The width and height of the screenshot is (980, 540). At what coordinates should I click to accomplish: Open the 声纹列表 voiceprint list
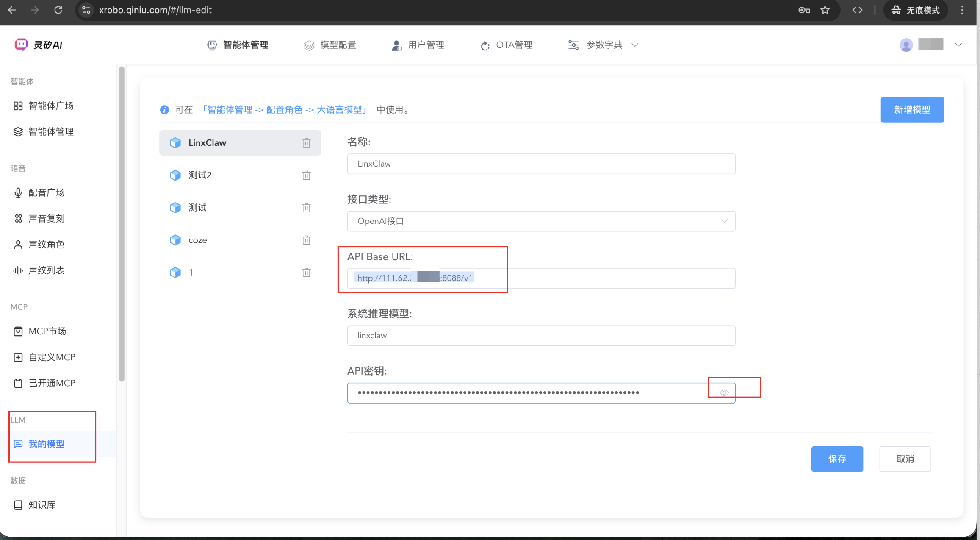click(x=47, y=270)
